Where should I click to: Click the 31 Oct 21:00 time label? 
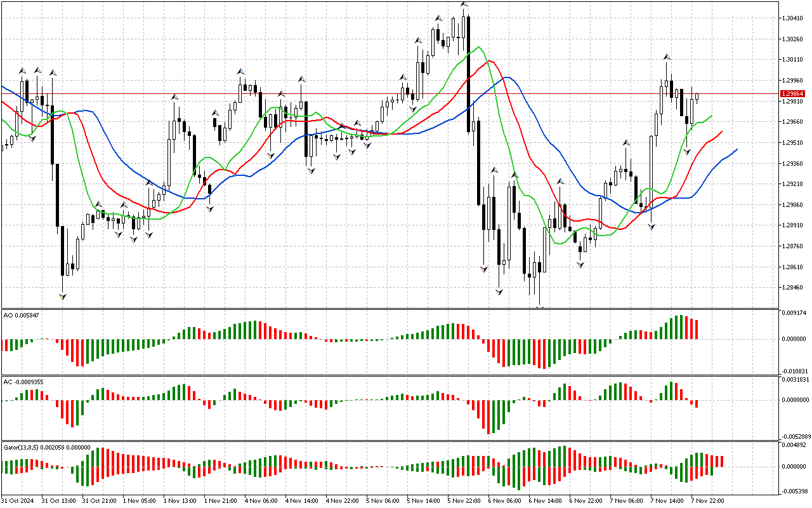click(100, 501)
